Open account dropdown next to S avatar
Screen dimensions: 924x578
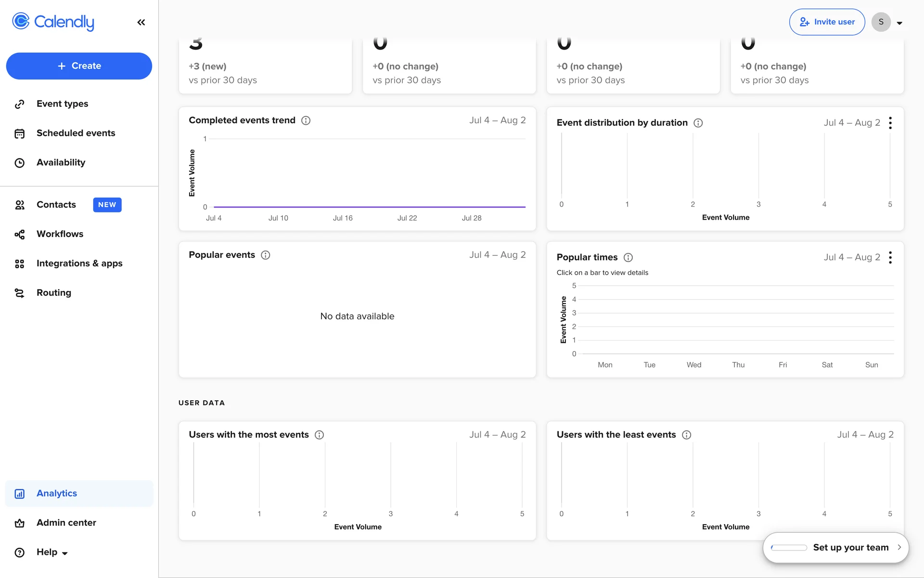point(899,23)
